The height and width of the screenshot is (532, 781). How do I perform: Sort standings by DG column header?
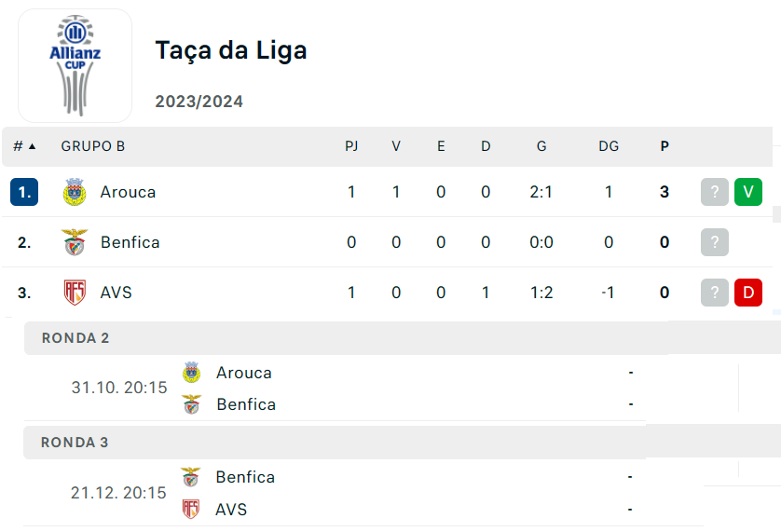click(609, 146)
